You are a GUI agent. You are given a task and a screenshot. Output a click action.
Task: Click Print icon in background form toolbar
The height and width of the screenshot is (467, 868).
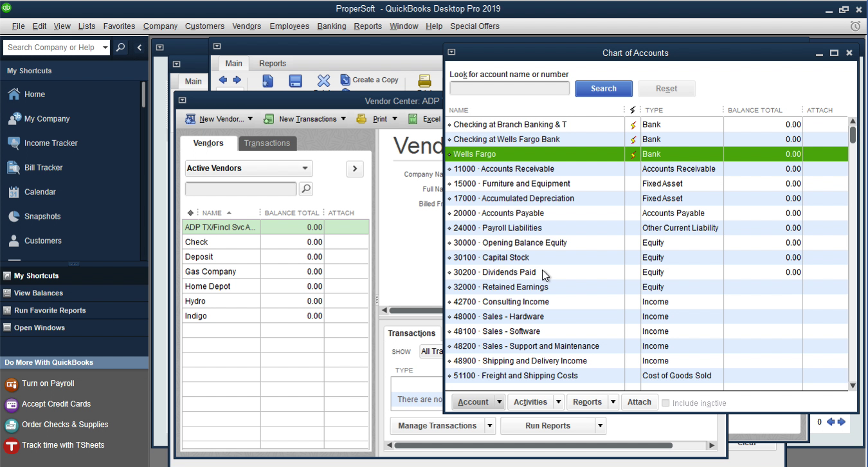tap(424, 81)
